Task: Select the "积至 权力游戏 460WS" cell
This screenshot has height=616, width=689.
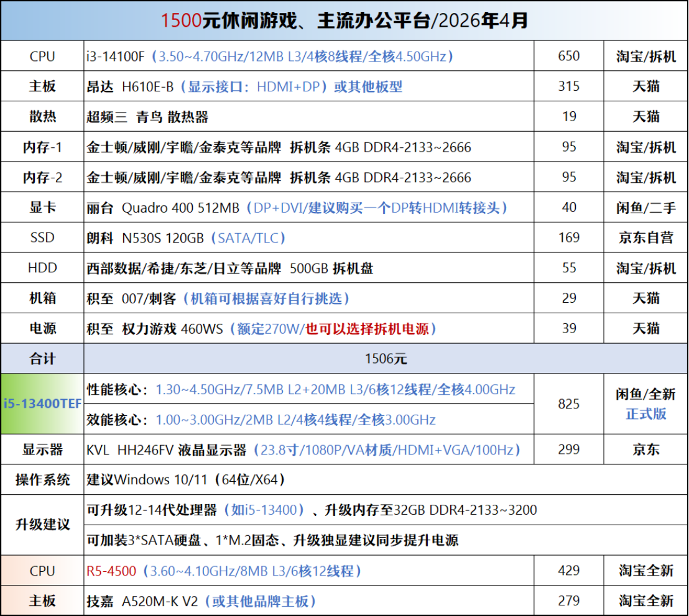Action: (309, 329)
